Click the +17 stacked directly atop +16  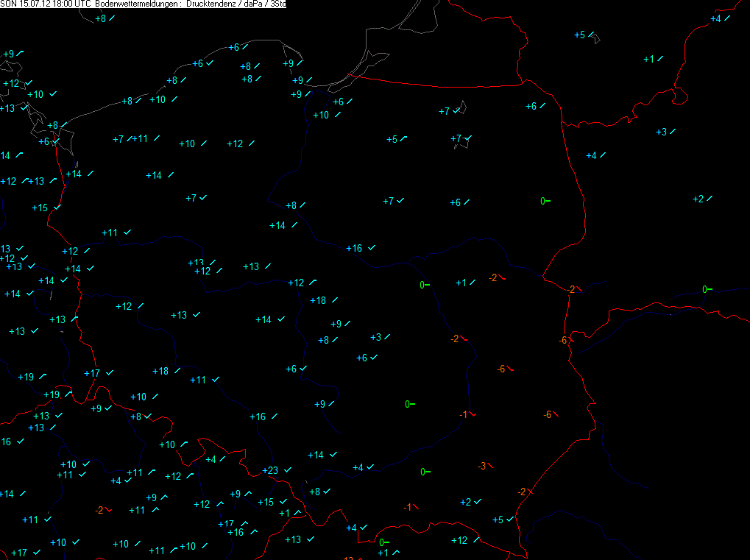tap(226, 524)
